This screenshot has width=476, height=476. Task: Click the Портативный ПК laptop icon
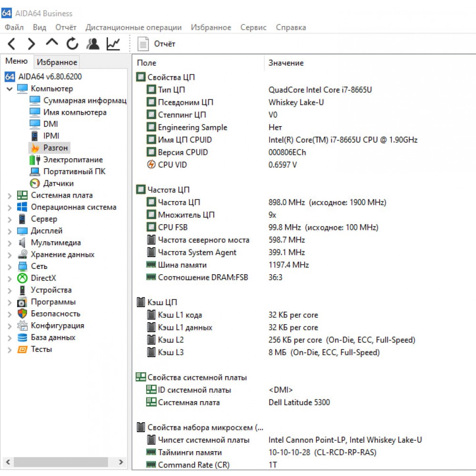35,171
